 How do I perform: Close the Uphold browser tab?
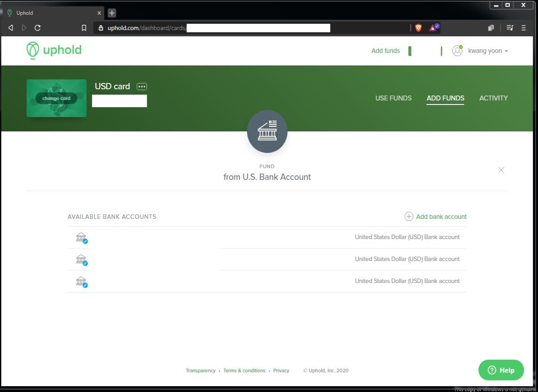point(99,13)
